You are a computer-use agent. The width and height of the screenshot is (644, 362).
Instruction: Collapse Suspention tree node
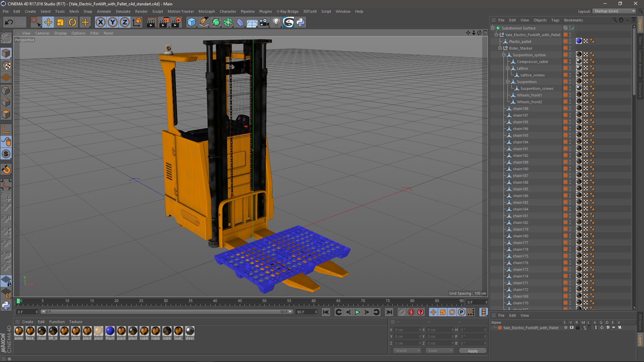[508, 81]
